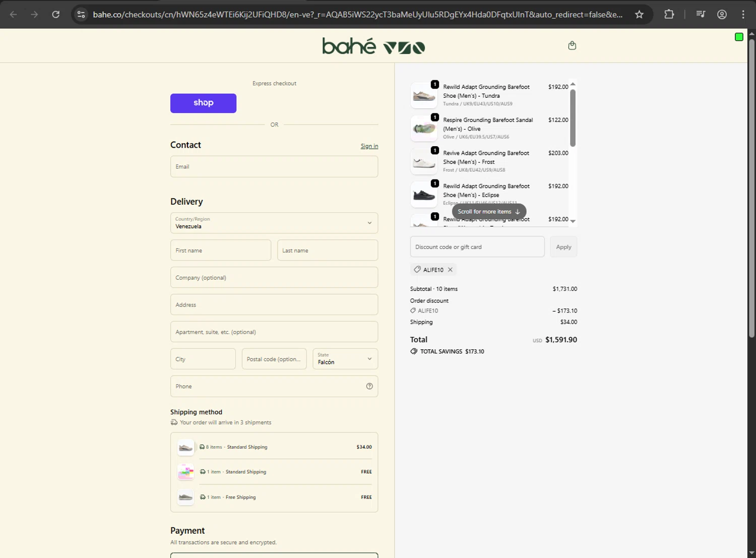Click the shipment icon beside 'arrive in 3 shipments'
756x558 pixels.
(x=174, y=422)
